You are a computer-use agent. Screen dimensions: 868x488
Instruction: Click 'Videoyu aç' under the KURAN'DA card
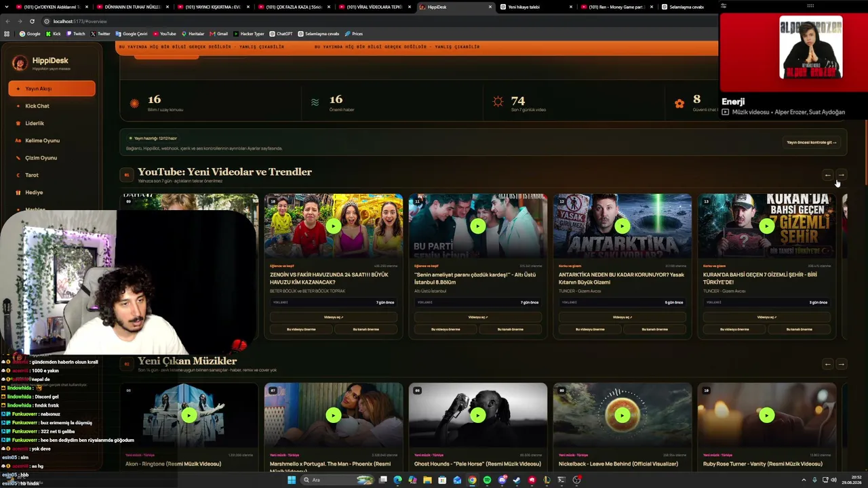coord(766,317)
